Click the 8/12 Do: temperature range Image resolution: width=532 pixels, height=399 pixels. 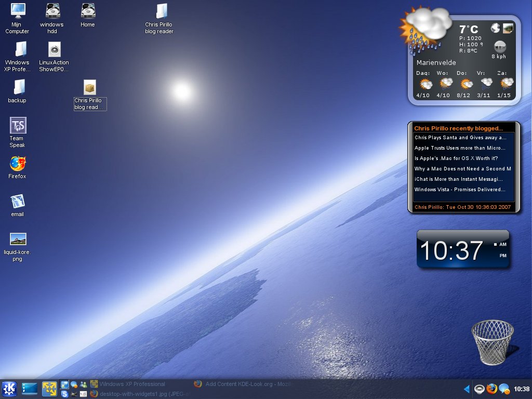[463, 96]
